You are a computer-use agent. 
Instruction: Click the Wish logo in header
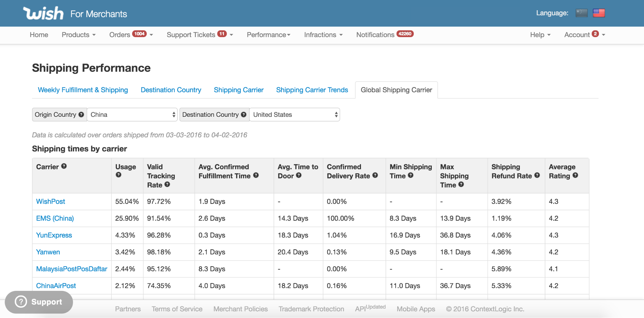point(43,13)
